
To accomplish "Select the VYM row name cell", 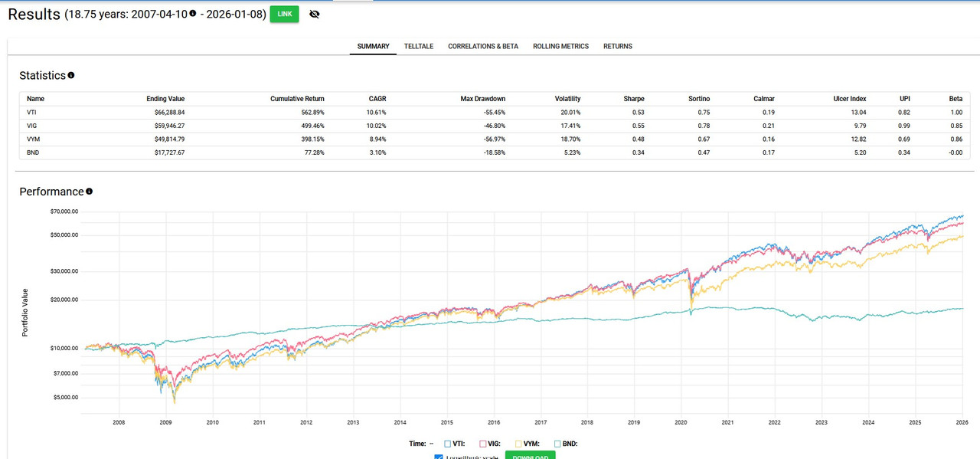I will point(33,139).
